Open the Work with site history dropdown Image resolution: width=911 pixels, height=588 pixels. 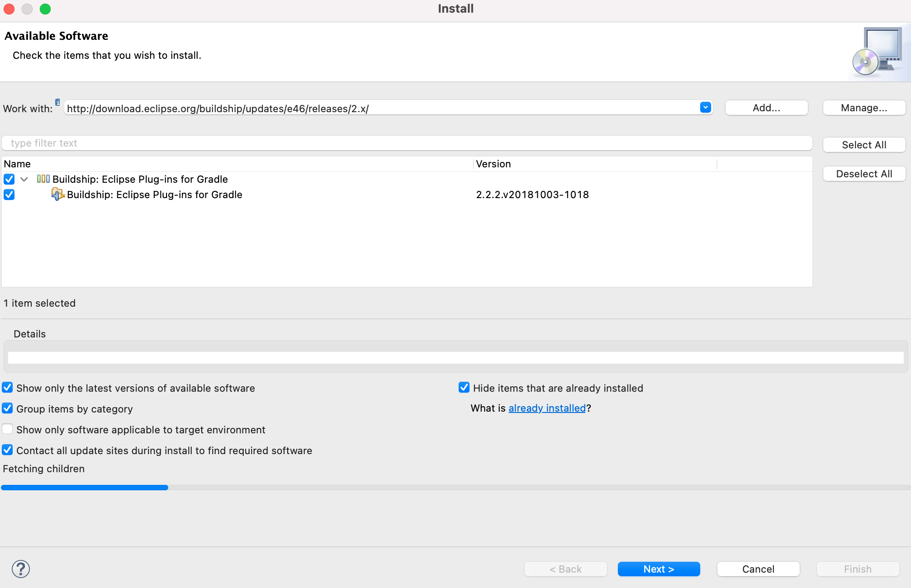(x=705, y=108)
